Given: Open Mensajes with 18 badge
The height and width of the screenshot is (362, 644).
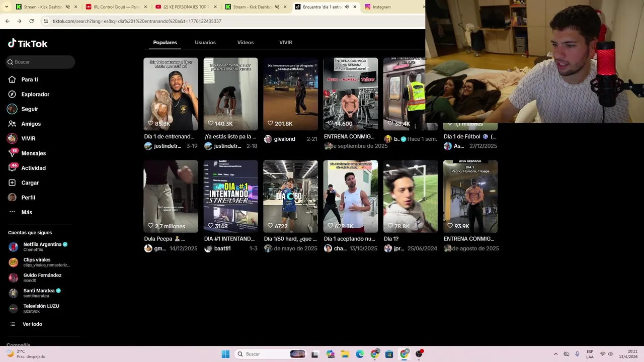Looking at the screenshot, I should tap(27, 153).
